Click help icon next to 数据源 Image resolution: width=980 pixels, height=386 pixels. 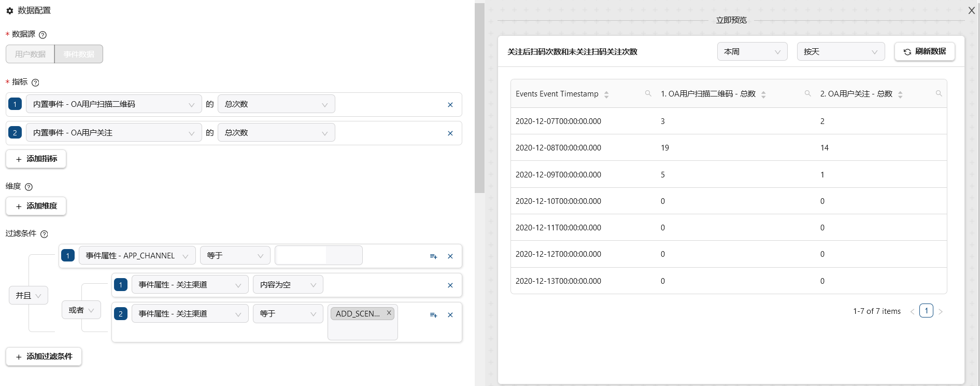pyautogui.click(x=43, y=35)
